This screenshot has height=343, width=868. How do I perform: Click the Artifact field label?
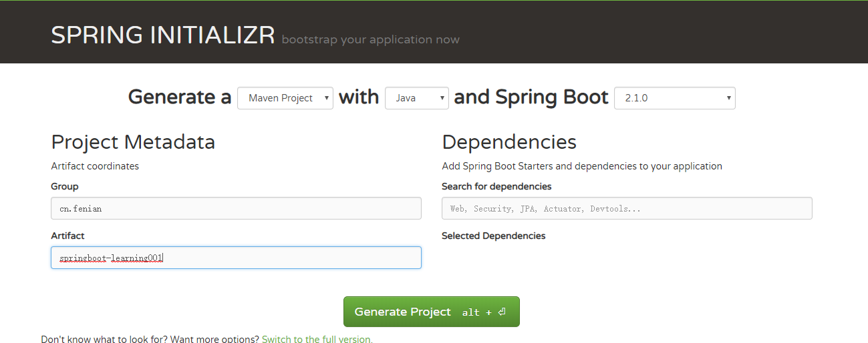point(67,236)
